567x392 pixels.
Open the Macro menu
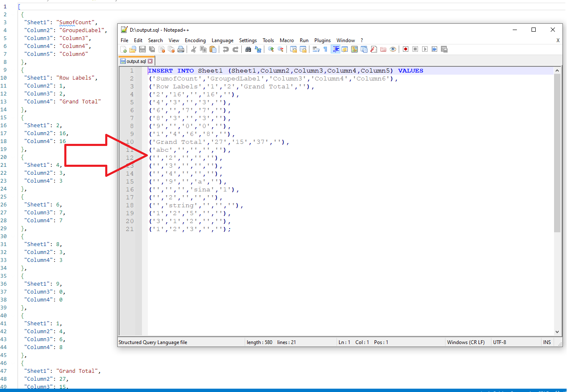tap(287, 40)
